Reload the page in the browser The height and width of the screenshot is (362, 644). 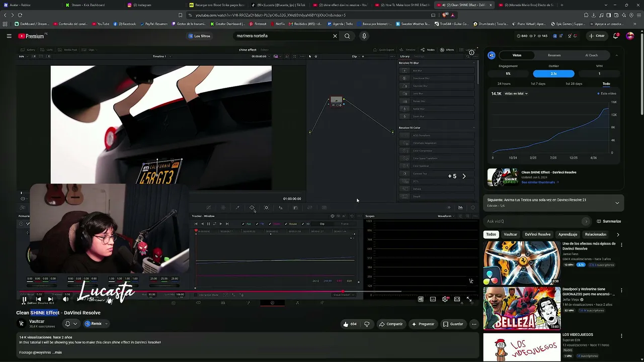pos(20,15)
